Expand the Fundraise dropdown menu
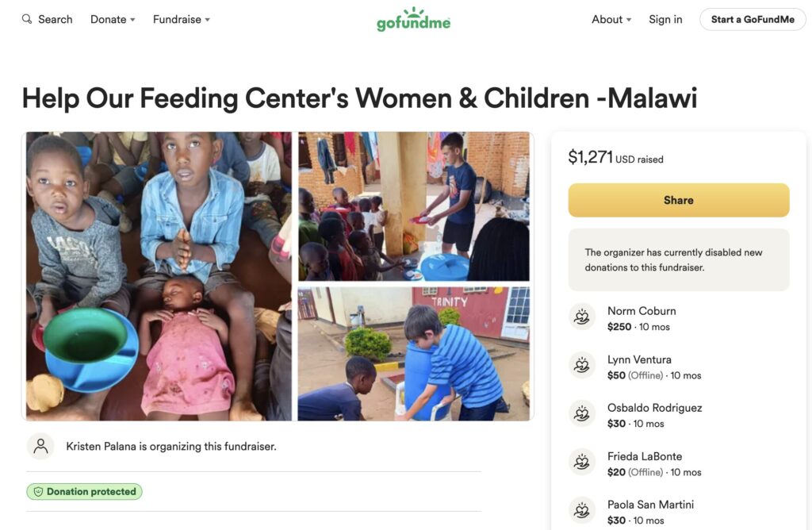 182,19
